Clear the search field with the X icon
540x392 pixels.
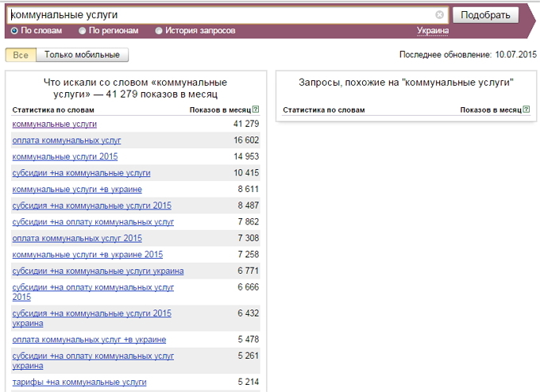pos(440,15)
